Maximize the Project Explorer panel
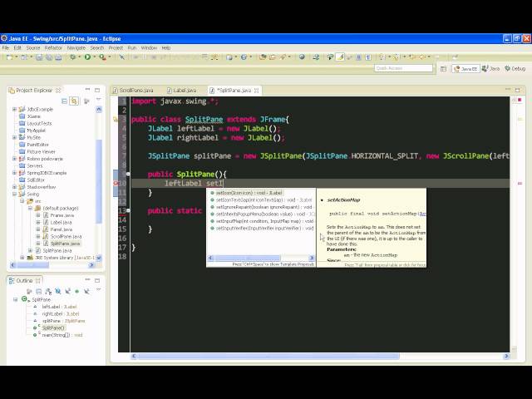 tap(97, 90)
